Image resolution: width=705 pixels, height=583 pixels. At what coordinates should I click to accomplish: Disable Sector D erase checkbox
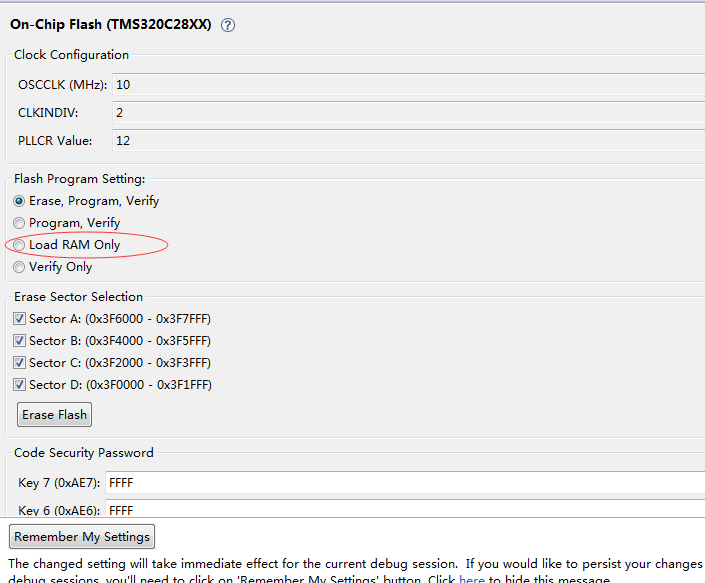tap(19, 385)
